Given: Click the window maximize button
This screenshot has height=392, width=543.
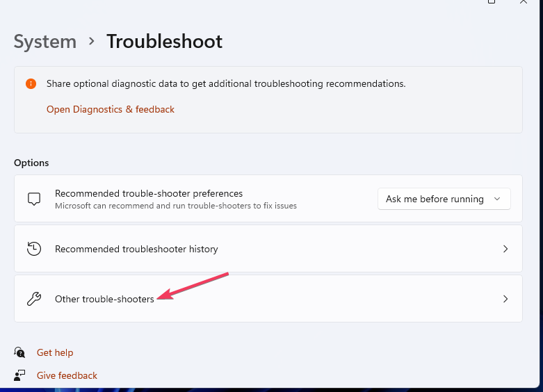Looking at the screenshot, I should pos(492,2).
